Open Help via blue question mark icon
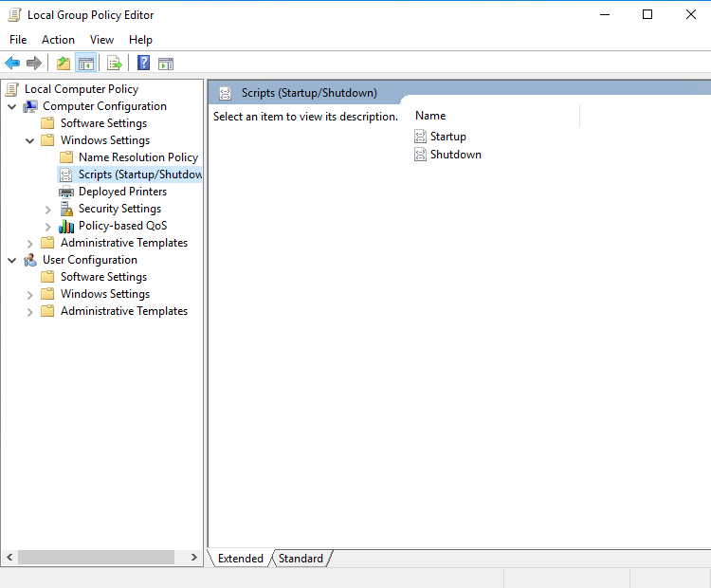This screenshot has width=711, height=588. (x=143, y=64)
